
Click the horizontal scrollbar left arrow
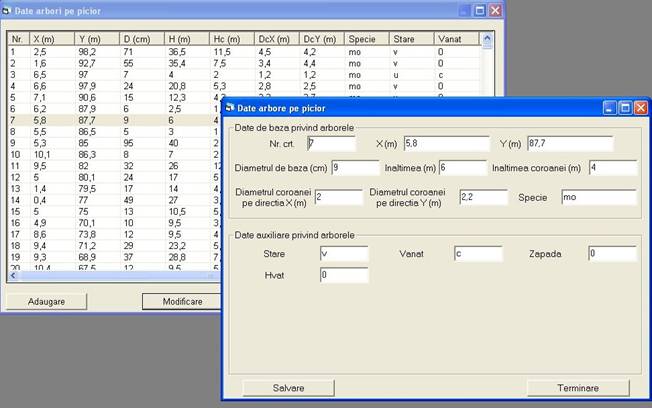14,276
